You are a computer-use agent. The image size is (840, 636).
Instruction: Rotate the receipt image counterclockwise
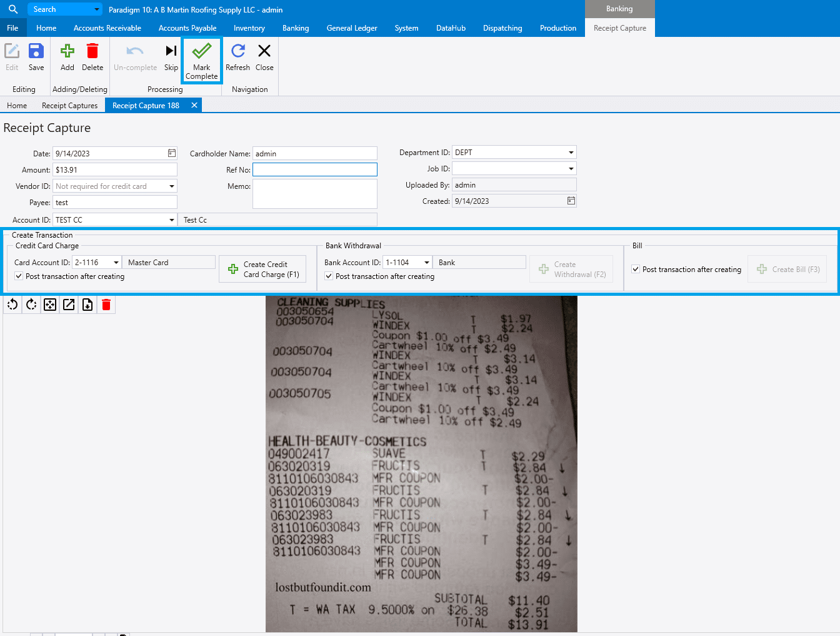pos(12,305)
